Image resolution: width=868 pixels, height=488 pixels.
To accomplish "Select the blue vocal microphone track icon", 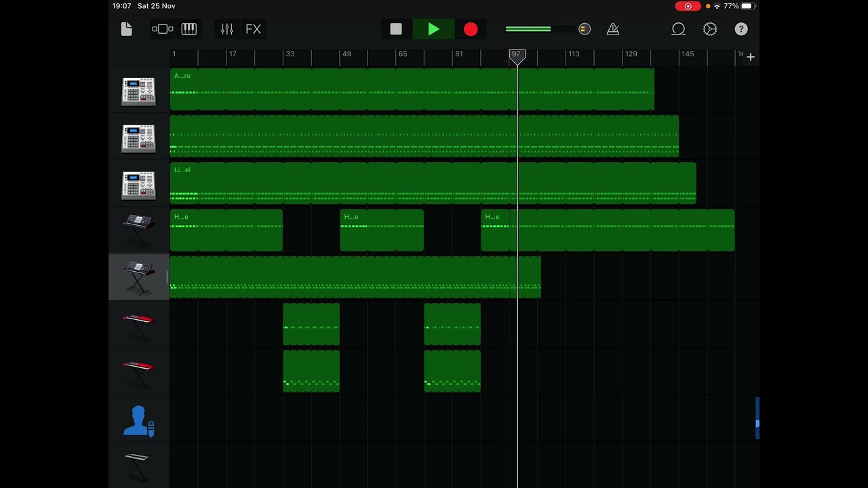I will (x=138, y=421).
